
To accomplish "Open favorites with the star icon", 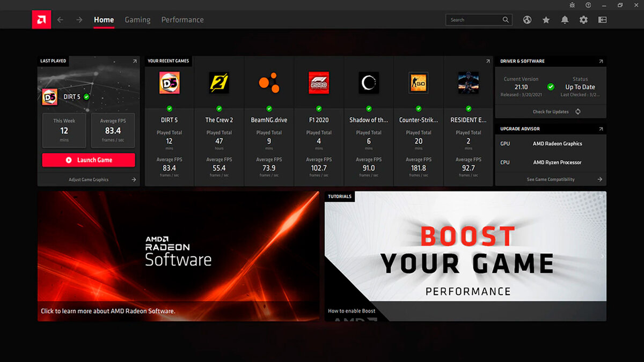I will click(546, 20).
